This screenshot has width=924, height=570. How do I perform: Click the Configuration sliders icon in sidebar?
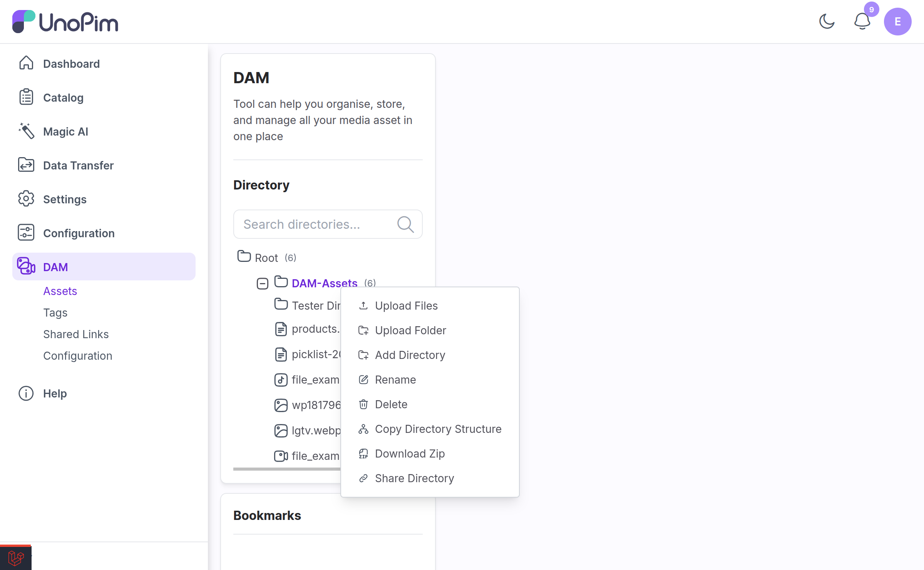pos(26,233)
